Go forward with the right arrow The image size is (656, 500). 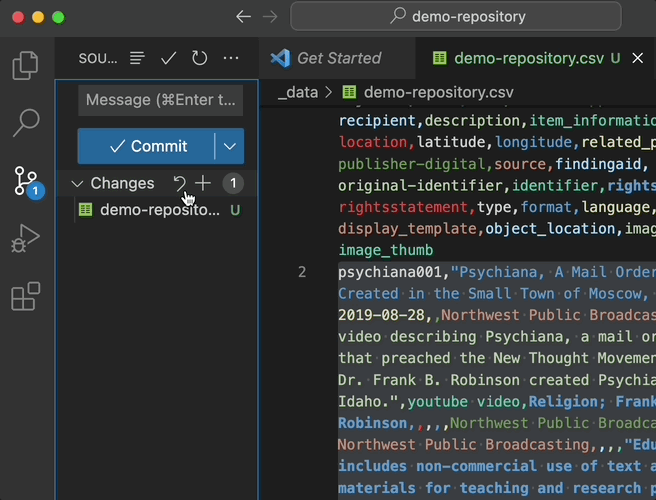tap(270, 17)
